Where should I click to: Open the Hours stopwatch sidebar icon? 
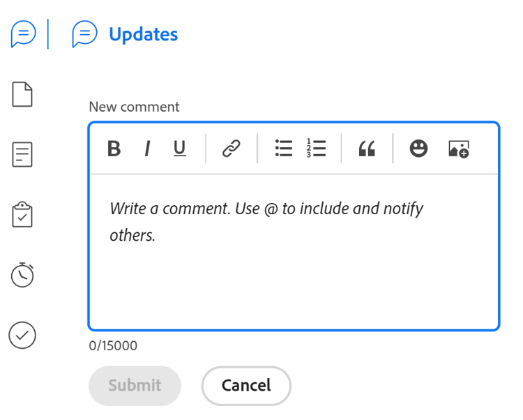tap(22, 275)
